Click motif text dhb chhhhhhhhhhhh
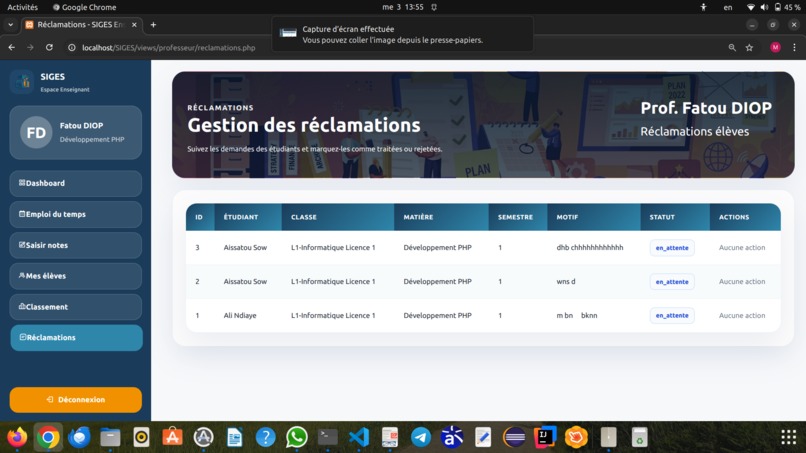 click(590, 247)
